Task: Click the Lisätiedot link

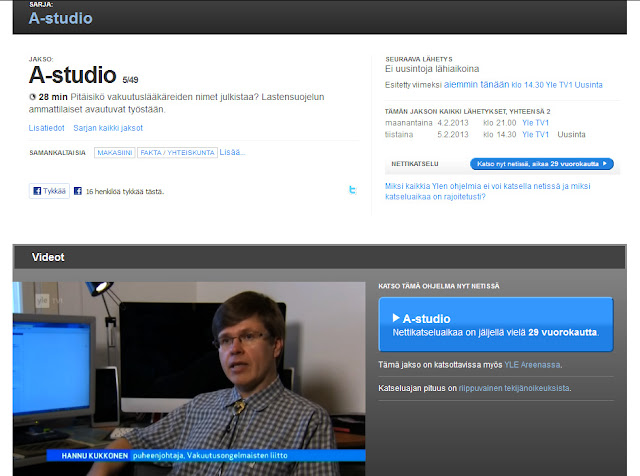Action: 47,128
